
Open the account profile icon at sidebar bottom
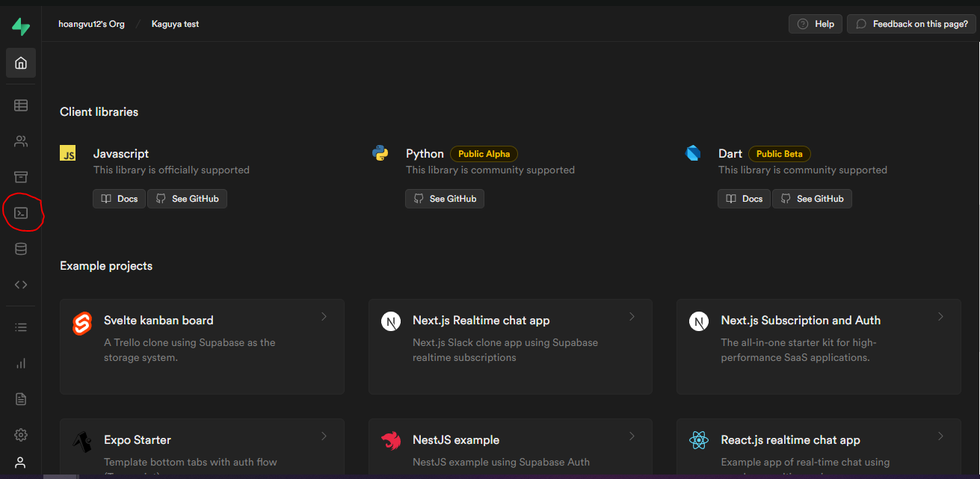(x=20, y=462)
